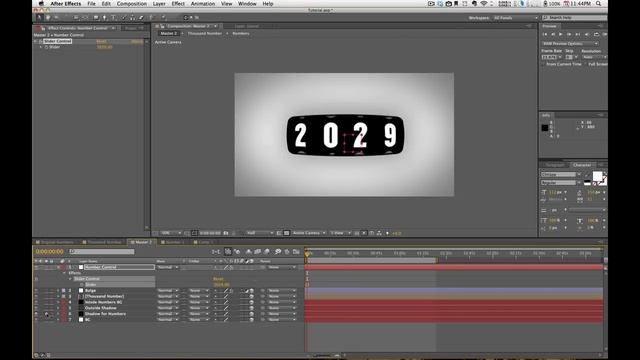This screenshot has width=640, height=360.
Task: Hide the Outside Shadow layer
Action: (x=36, y=308)
